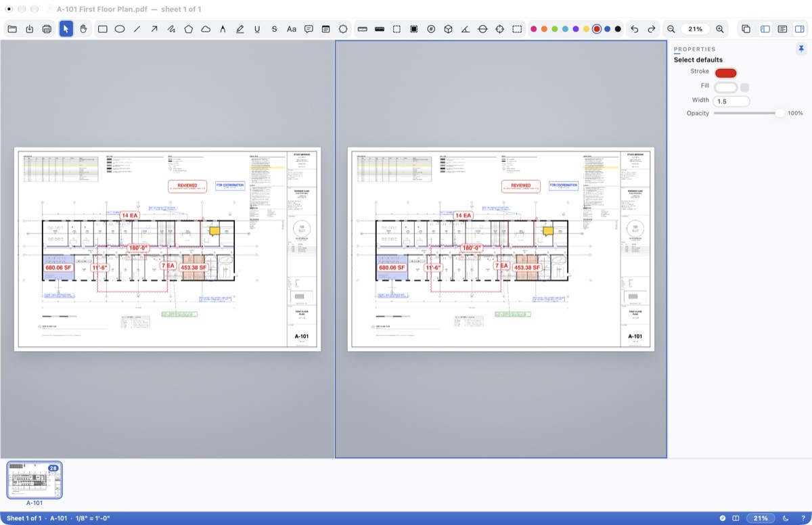Pick the pink color swatch
The image size is (812, 525).
pos(534,29)
